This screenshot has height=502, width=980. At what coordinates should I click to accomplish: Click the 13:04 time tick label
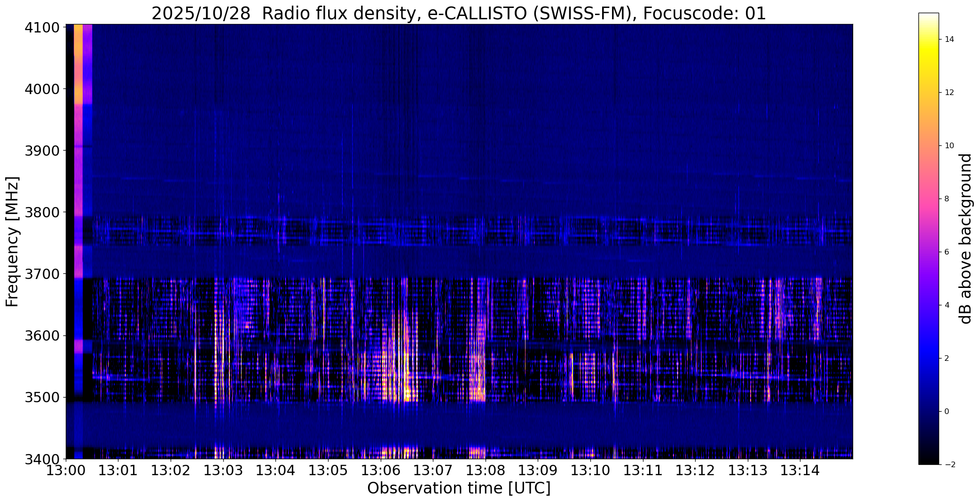[x=276, y=470]
